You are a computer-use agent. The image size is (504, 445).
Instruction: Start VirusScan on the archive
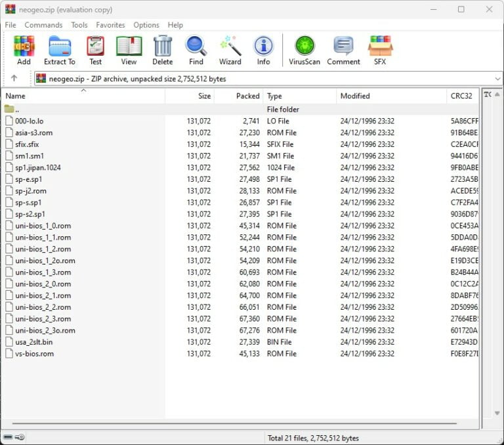point(304,51)
